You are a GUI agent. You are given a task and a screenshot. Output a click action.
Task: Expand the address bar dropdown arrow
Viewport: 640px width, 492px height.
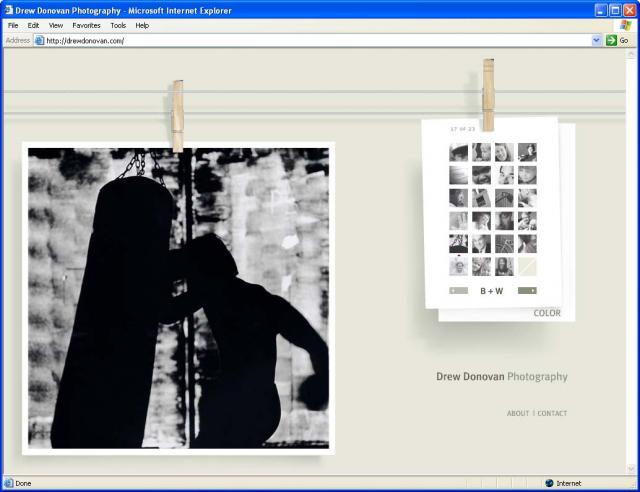[597, 40]
